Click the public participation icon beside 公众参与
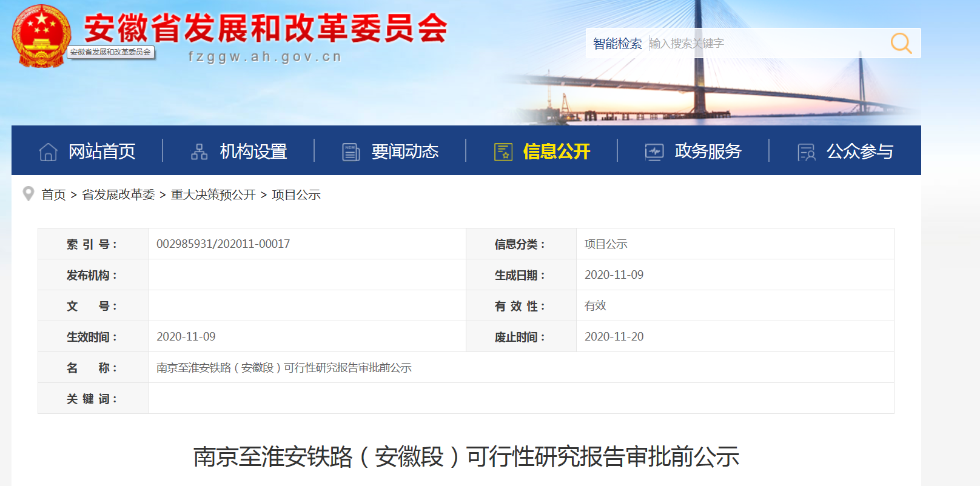 [x=806, y=151]
